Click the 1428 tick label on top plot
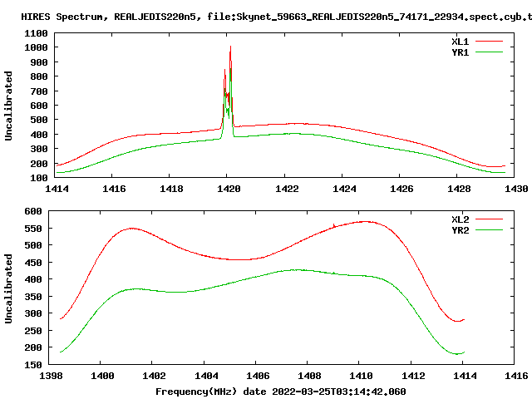 (459, 189)
